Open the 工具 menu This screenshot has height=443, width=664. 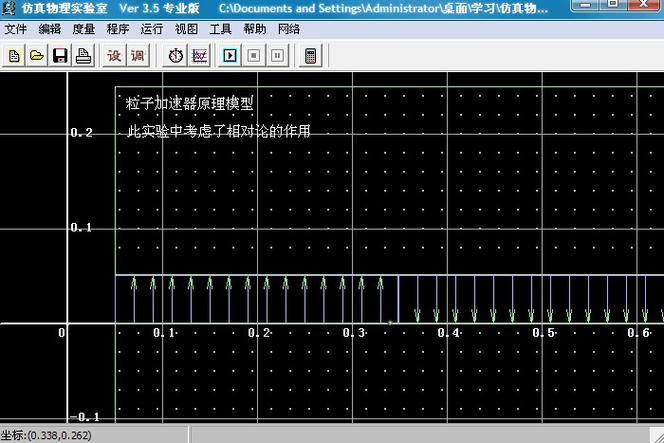[220, 29]
